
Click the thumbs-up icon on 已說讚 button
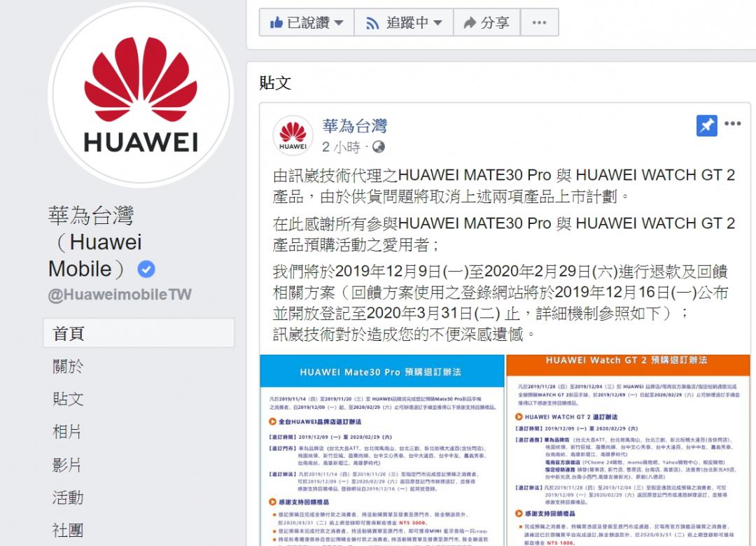click(276, 22)
